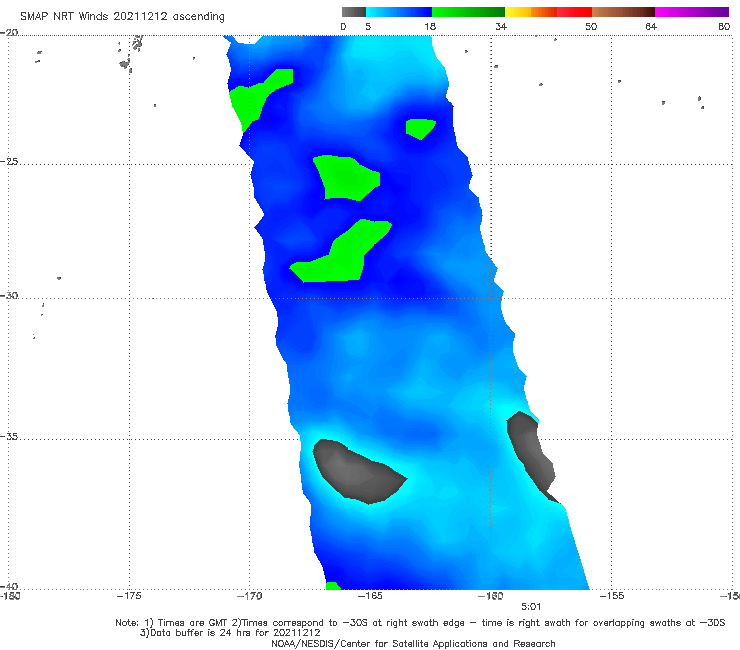
Task: Click the colorbar label "34"
Action: (501, 26)
